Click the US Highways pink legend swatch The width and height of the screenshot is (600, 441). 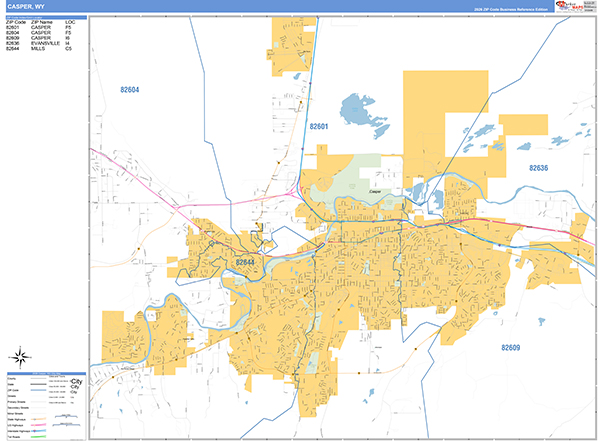[x=38, y=425]
